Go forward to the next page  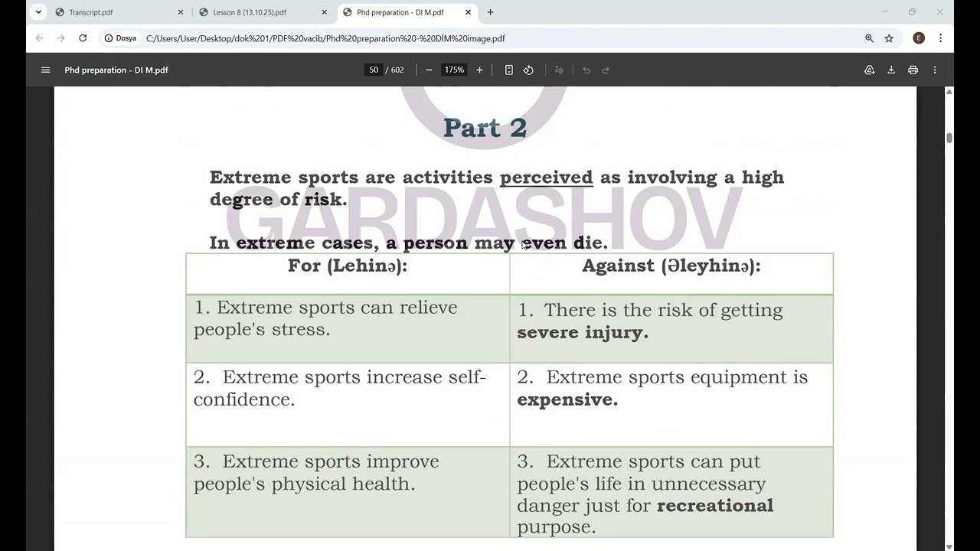[x=60, y=38]
